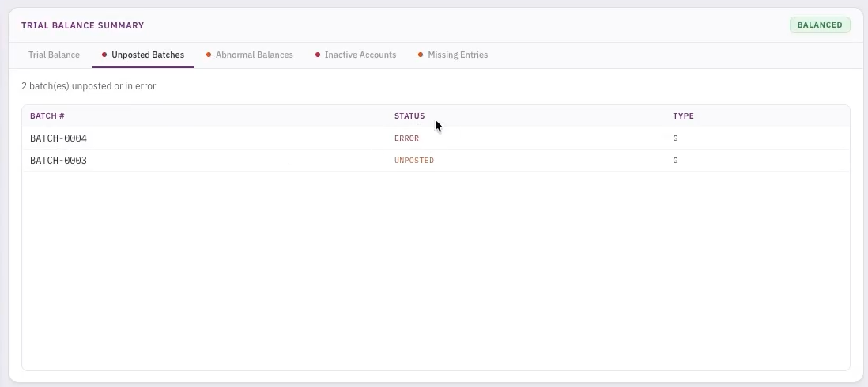The width and height of the screenshot is (868, 387).
Task: Click the type G cell for BATCH-0004
Action: (676, 138)
